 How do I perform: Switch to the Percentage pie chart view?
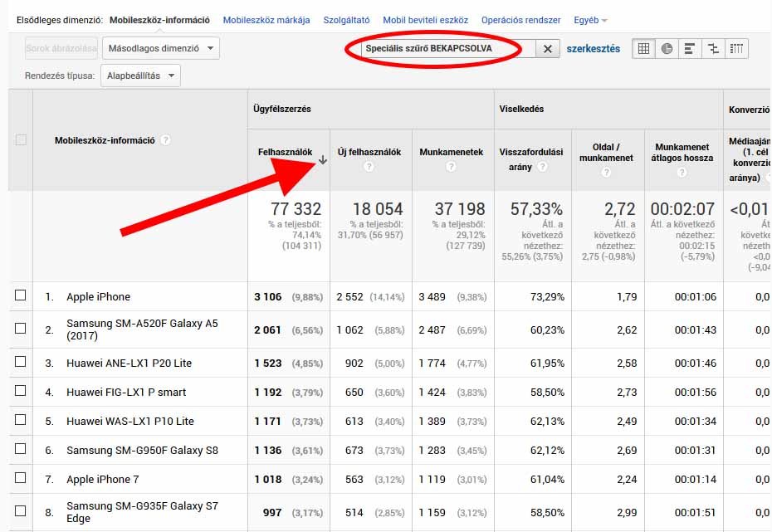pos(667,48)
